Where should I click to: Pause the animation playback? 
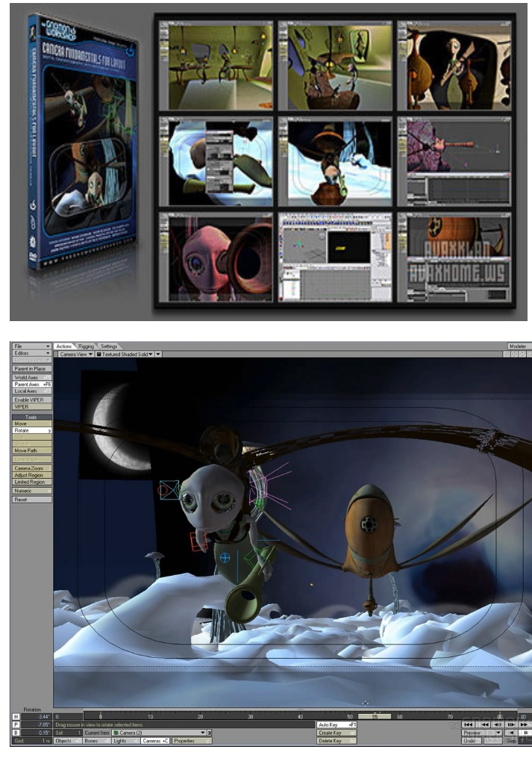[x=525, y=733]
